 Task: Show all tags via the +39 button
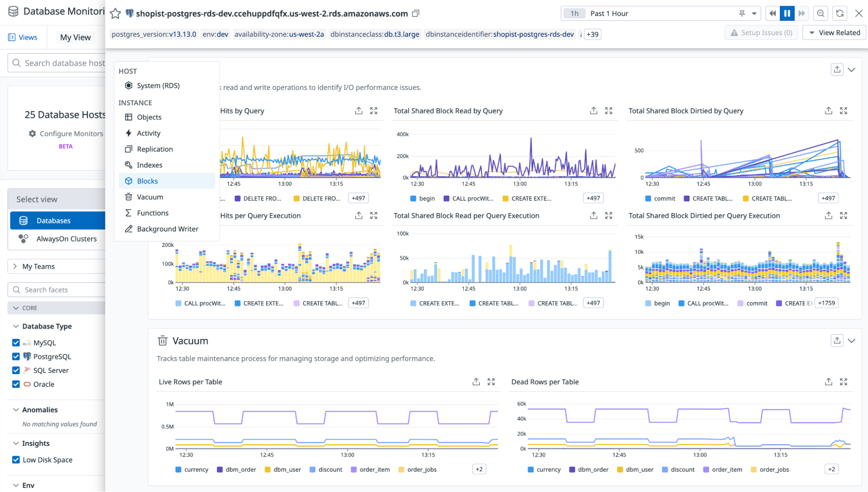[591, 34]
